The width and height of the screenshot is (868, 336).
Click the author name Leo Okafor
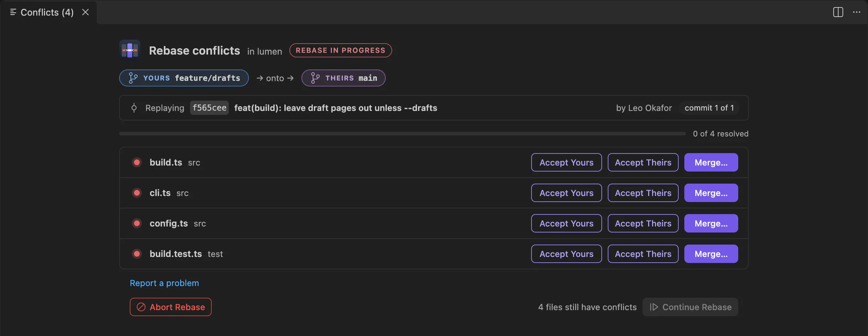[x=650, y=108]
